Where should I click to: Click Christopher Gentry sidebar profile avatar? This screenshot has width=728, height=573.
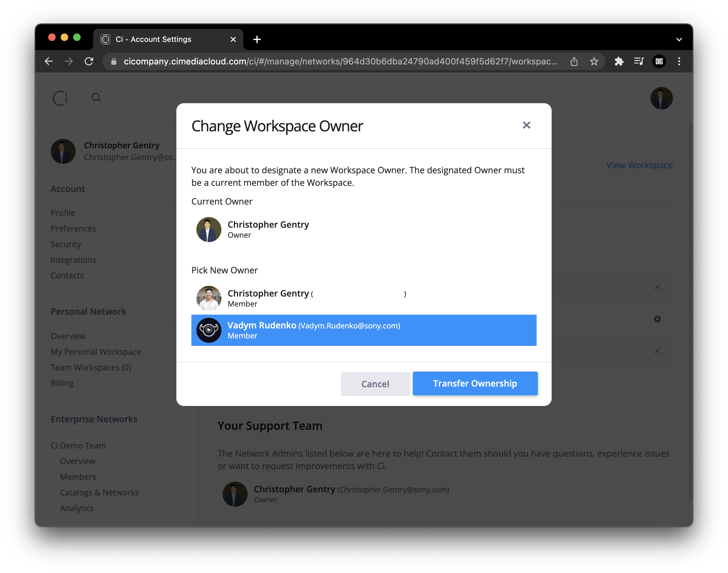[x=63, y=151]
